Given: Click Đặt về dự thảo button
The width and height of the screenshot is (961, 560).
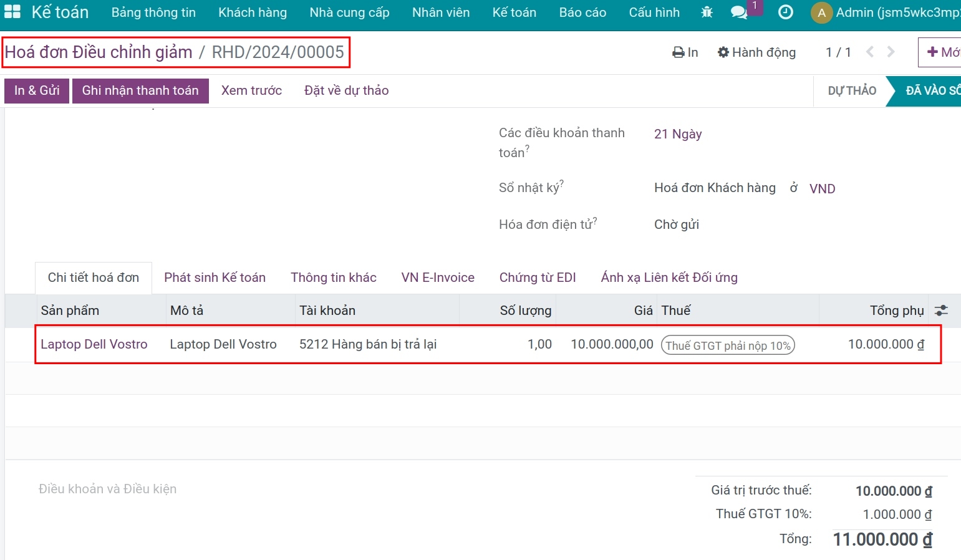Looking at the screenshot, I should point(346,90).
